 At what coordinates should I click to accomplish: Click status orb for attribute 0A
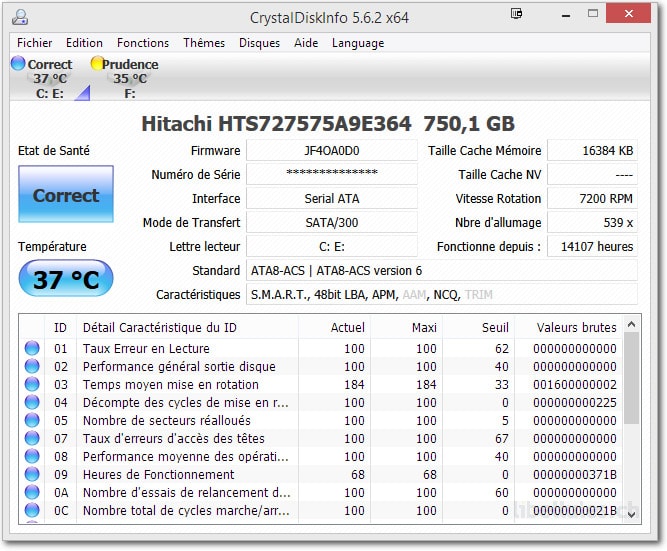coord(32,492)
